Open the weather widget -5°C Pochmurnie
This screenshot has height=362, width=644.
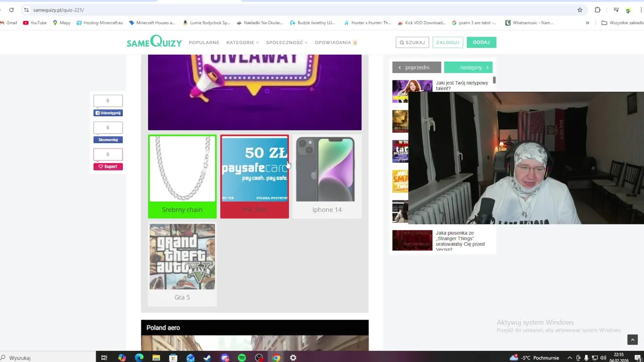pos(534,357)
